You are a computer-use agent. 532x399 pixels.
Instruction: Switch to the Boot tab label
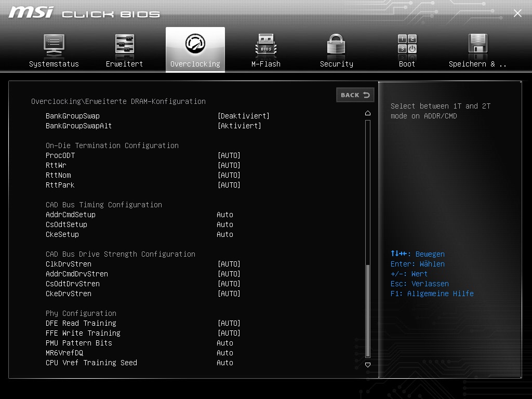407,64
